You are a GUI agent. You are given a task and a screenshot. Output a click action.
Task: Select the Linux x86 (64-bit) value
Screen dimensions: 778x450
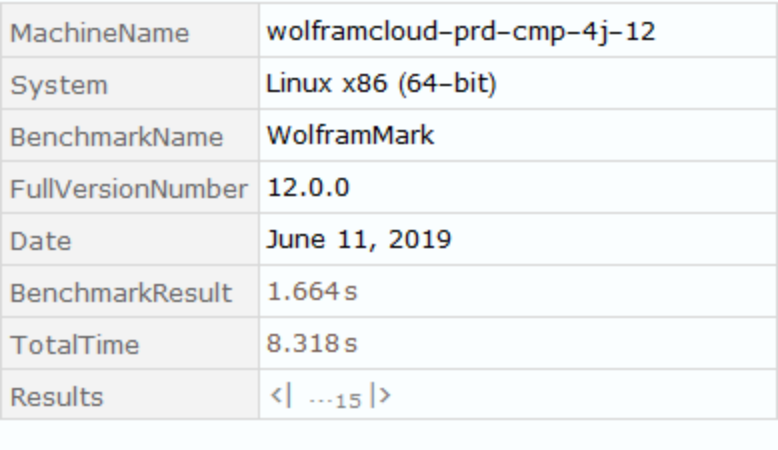[383, 84]
